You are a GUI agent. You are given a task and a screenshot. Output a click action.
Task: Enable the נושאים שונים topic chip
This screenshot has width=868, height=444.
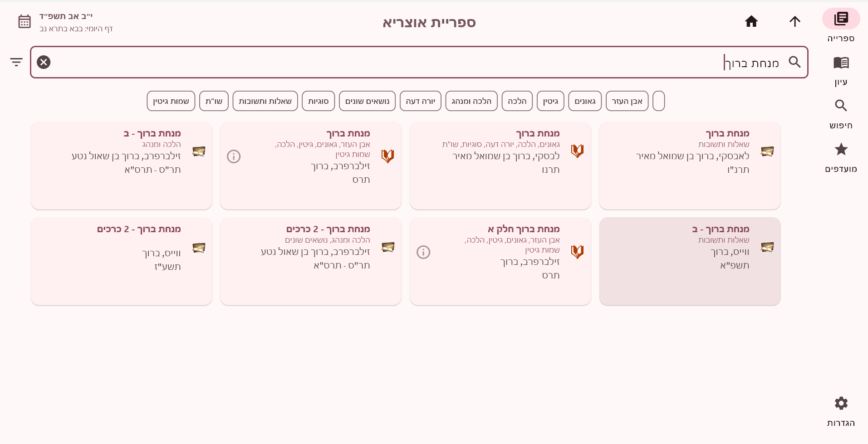[x=367, y=101]
